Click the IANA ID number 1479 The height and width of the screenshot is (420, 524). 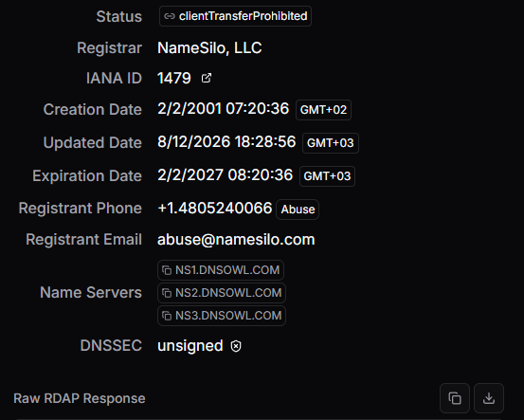click(174, 79)
